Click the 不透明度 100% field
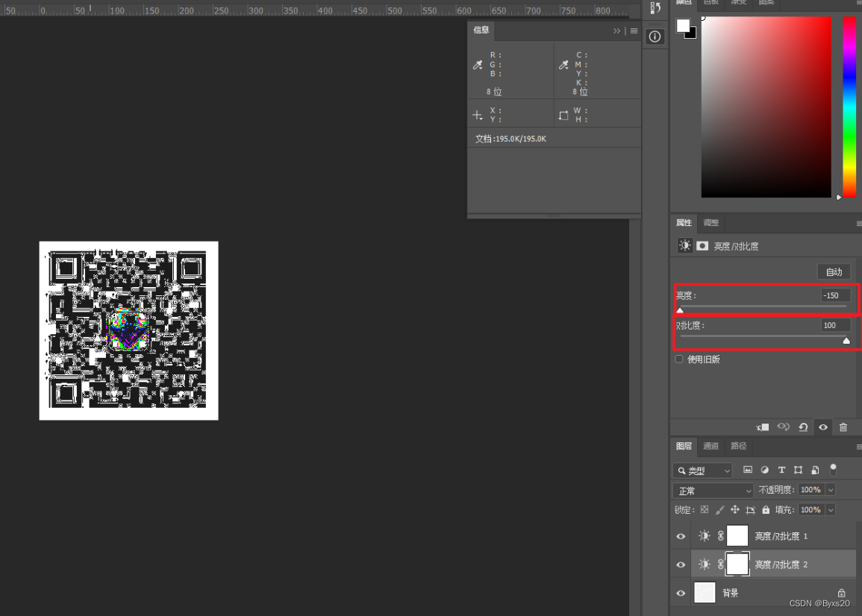The height and width of the screenshot is (616, 862). pyautogui.click(x=811, y=490)
